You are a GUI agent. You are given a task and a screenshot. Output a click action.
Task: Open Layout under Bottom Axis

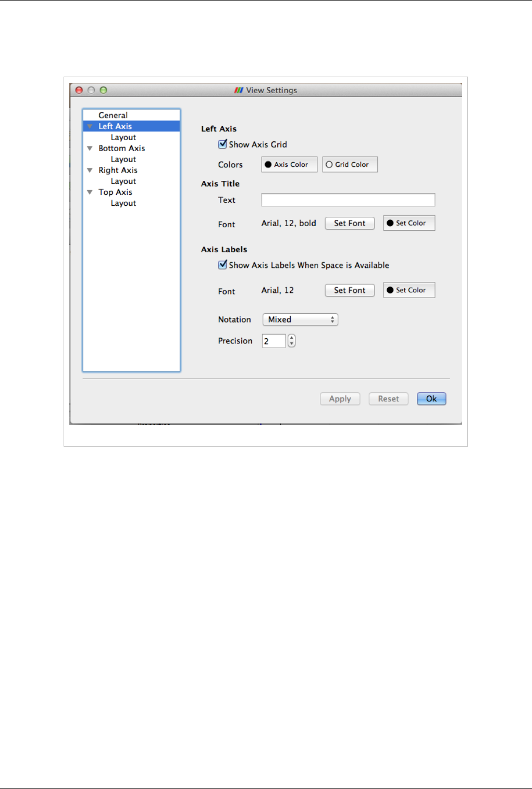tap(123, 159)
